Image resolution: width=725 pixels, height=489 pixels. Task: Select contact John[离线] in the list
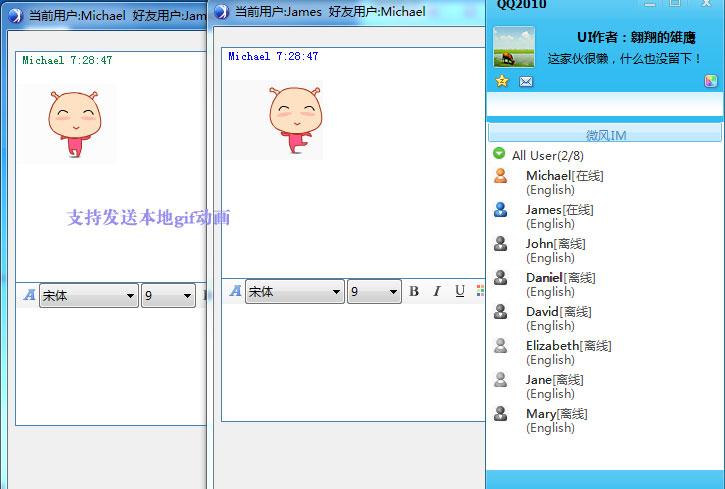coord(556,244)
